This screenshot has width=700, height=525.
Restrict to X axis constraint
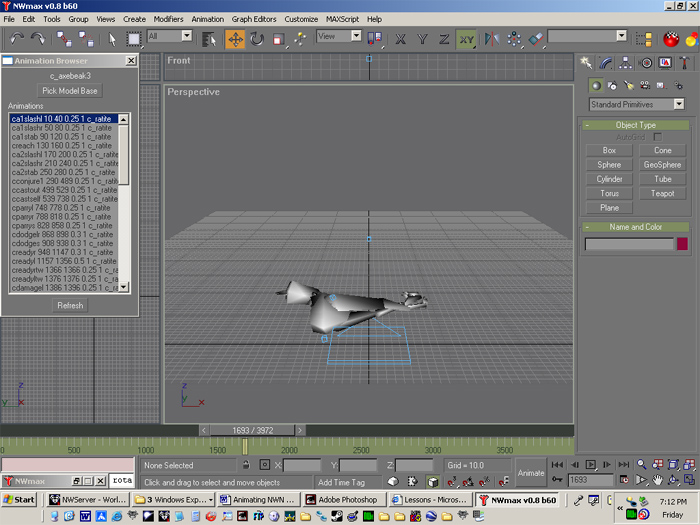pyautogui.click(x=401, y=39)
